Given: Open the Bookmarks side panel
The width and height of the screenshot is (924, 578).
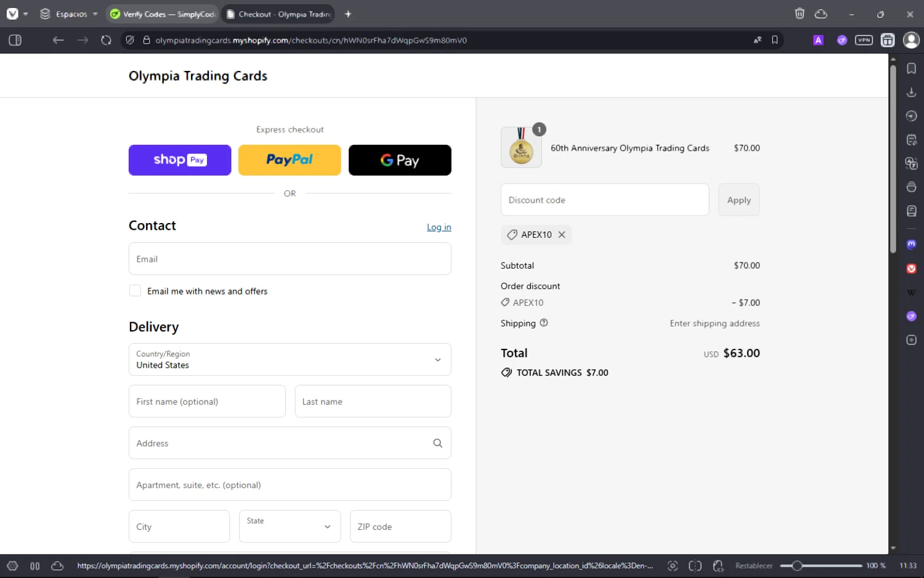Looking at the screenshot, I should [x=912, y=68].
